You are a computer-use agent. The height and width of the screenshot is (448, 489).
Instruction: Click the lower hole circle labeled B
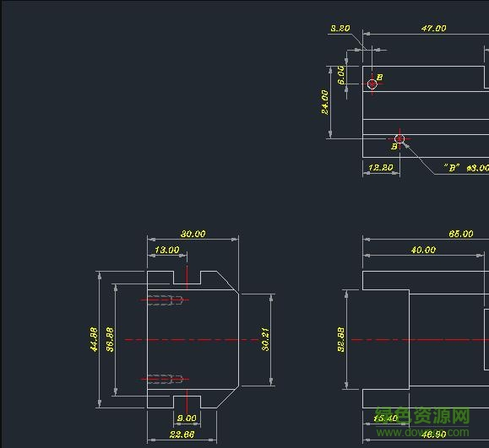(x=399, y=139)
